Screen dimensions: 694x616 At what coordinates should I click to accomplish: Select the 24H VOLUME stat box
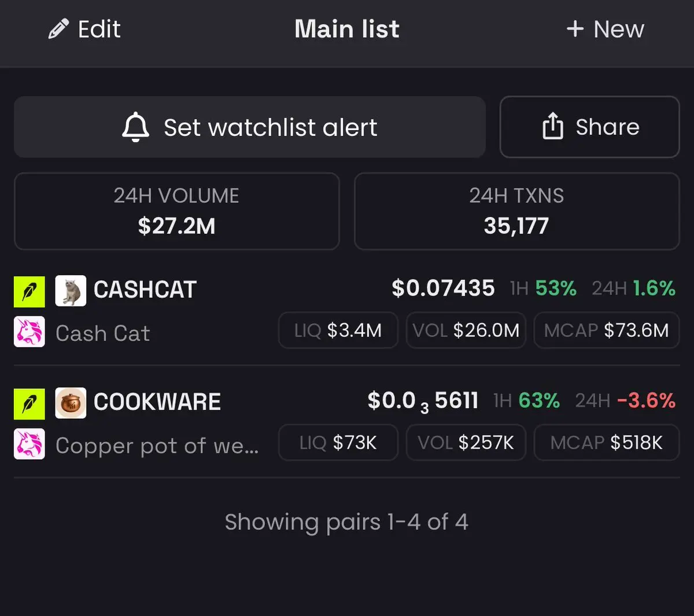pyautogui.click(x=176, y=211)
